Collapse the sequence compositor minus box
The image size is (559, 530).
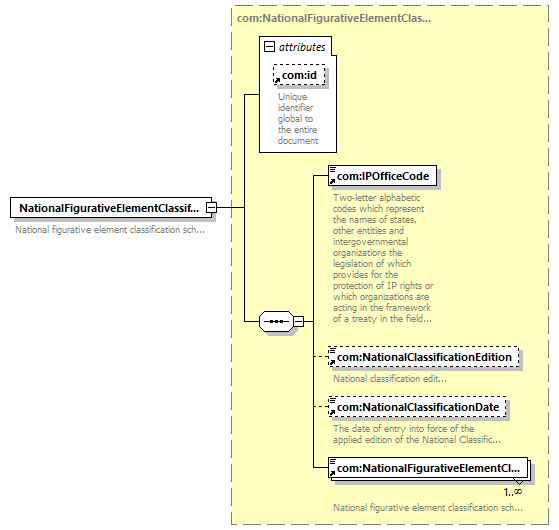point(298,321)
